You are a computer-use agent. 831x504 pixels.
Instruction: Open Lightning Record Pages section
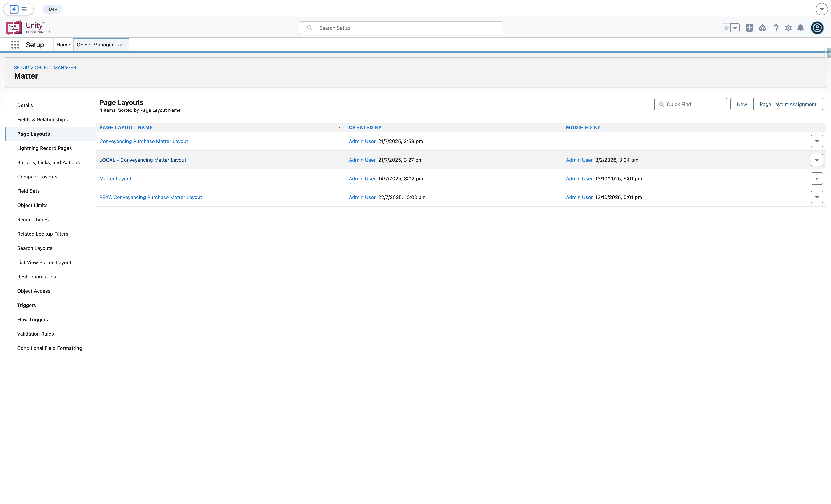pos(45,148)
